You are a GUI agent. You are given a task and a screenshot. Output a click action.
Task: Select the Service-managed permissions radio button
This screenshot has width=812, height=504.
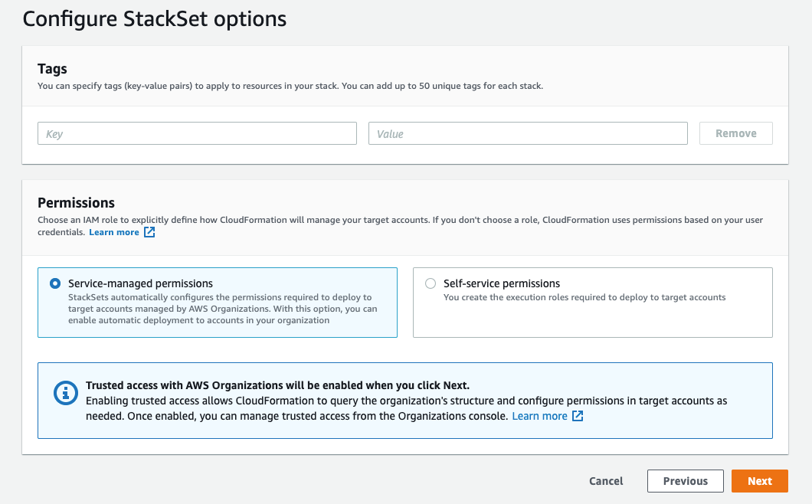pyautogui.click(x=54, y=283)
